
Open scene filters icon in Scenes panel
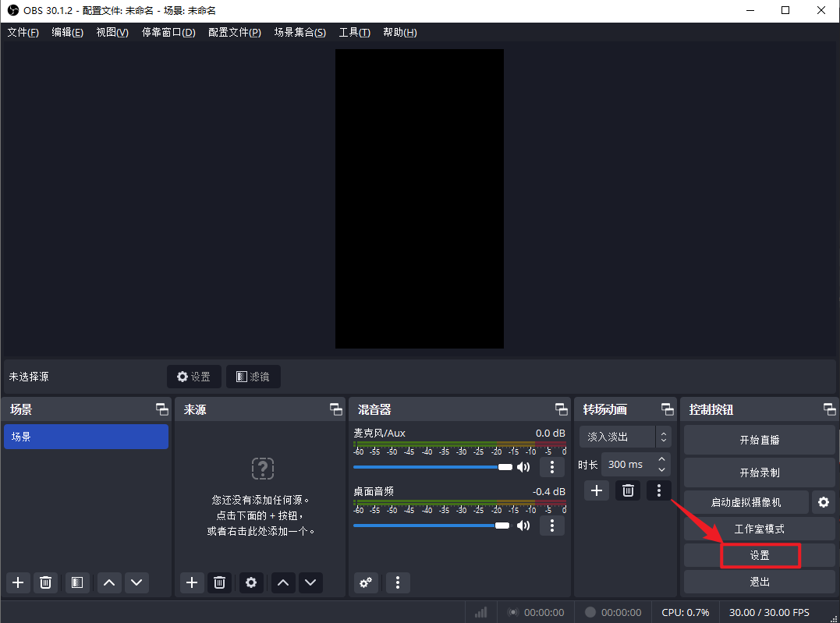coord(76,582)
